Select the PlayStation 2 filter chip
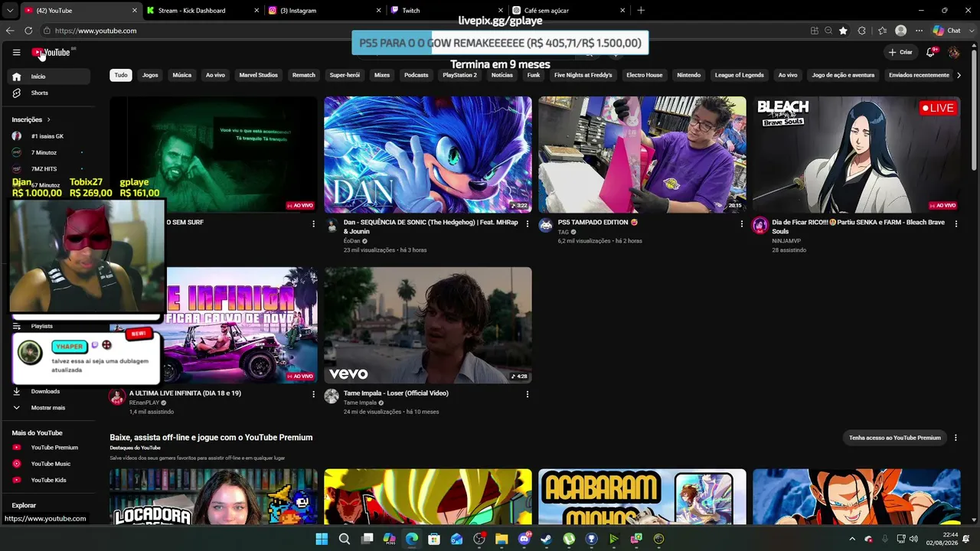Image resolution: width=980 pixels, height=551 pixels. click(459, 75)
